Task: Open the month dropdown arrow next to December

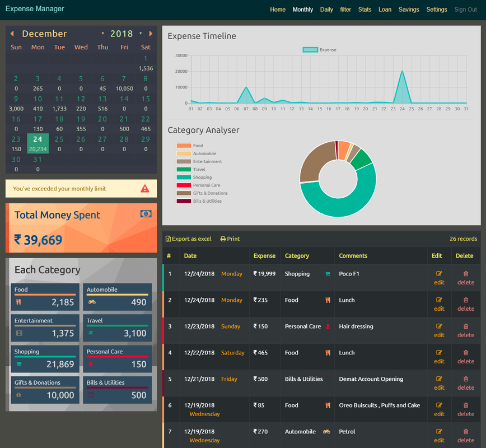Action: coord(102,34)
